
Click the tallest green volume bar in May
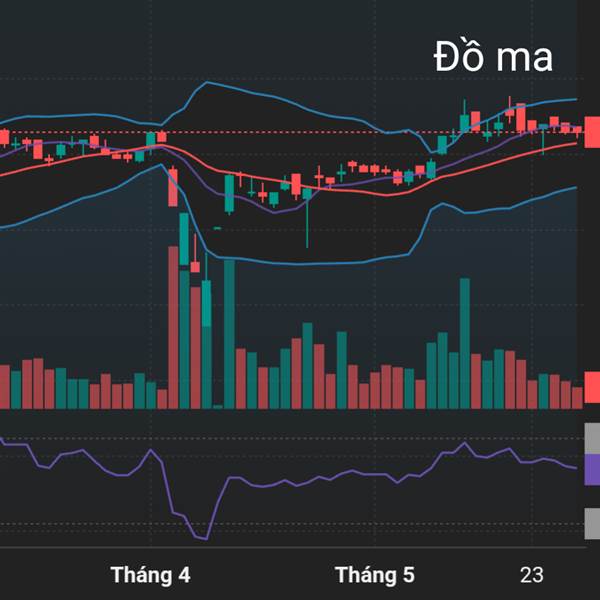point(465,344)
